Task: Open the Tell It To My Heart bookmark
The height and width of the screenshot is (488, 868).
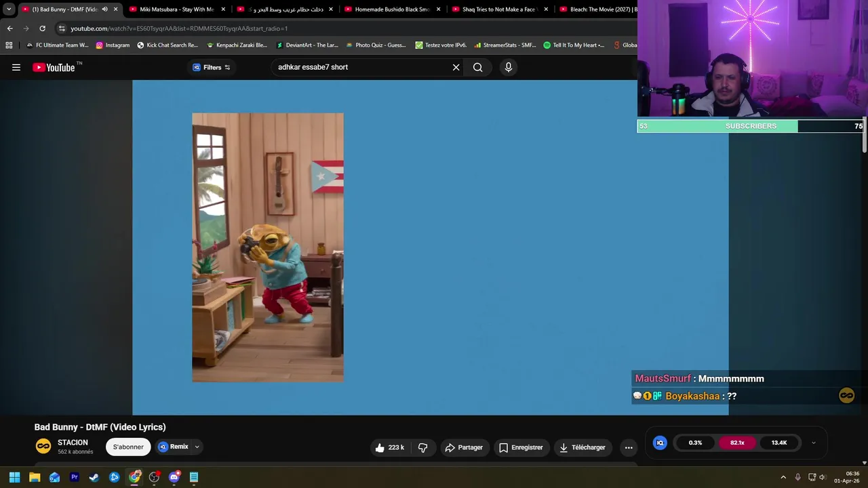Action: click(574, 45)
